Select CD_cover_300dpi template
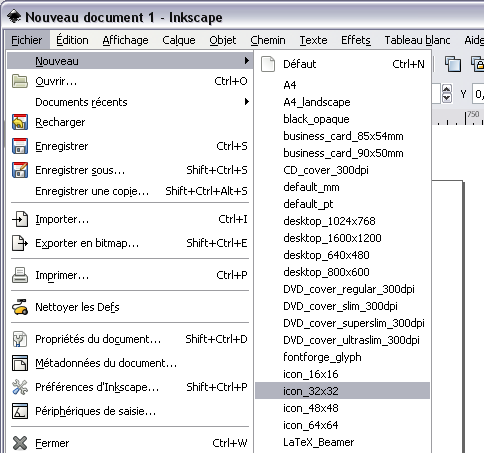The image size is (484, 453). (x=342, y=170)
